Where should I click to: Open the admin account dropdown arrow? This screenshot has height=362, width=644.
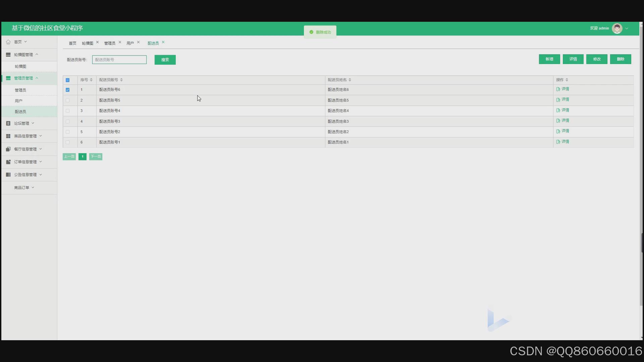(x=627, y=28)
